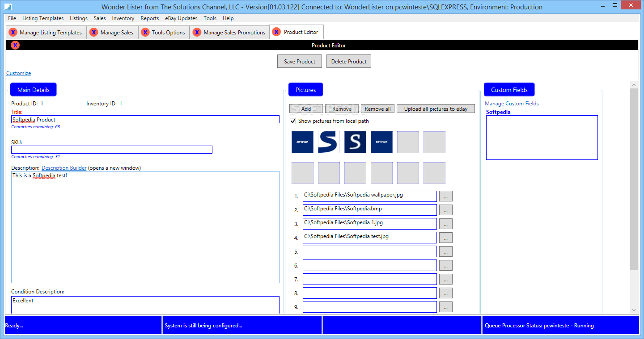644x339 pixels.
Task: Close the Manage Sales tab
Action: coord(94,32)
